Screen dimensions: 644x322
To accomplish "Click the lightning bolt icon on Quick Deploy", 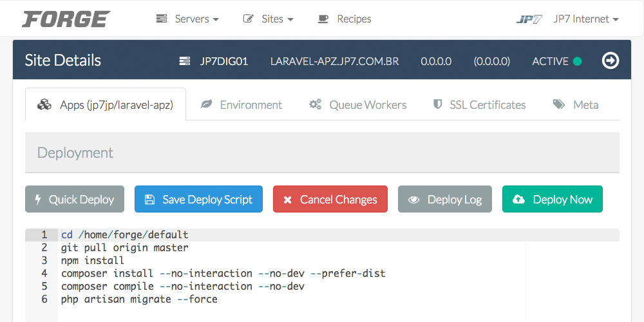I will tap(38, 200).
